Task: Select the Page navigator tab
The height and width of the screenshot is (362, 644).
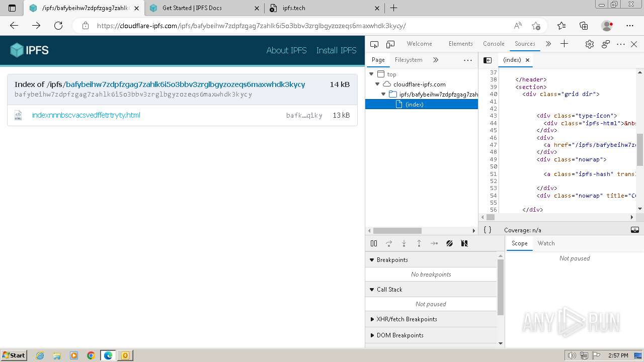Action: 378,60
